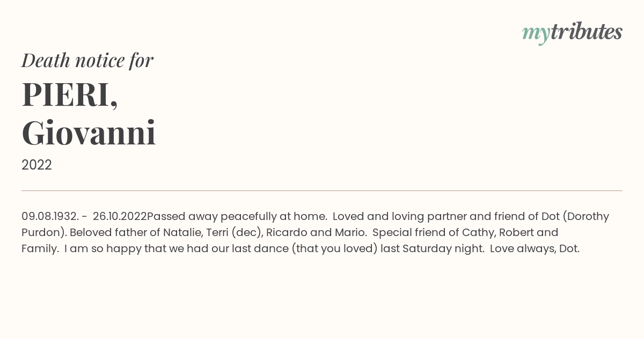Click the 'Death notice for' heading

tap(87, 60)
